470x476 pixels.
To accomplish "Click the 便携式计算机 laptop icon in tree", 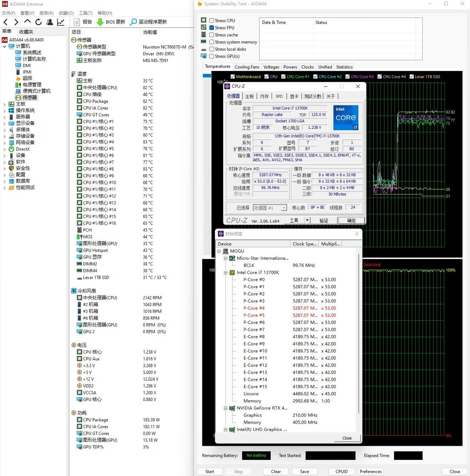I will [x=18, y=91].
